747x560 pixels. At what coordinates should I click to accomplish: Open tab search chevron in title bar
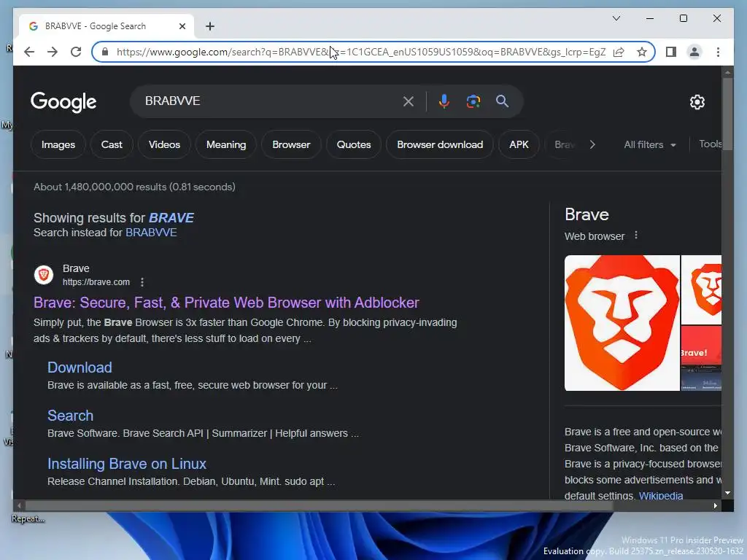(616, 18)
